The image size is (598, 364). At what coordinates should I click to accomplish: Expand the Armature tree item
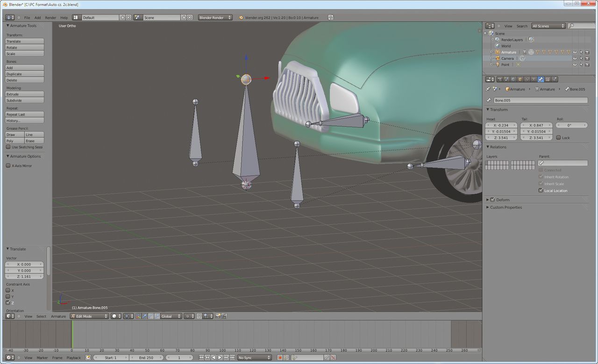click(491, 52)
